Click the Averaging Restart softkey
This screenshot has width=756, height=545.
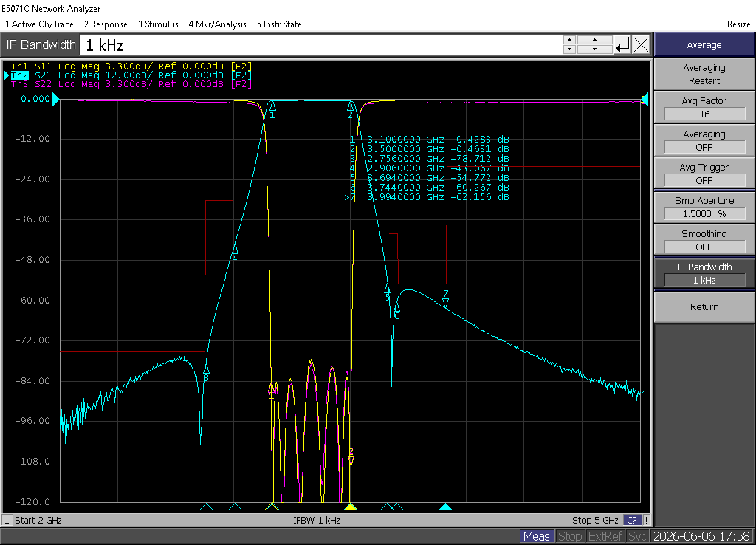704,75
